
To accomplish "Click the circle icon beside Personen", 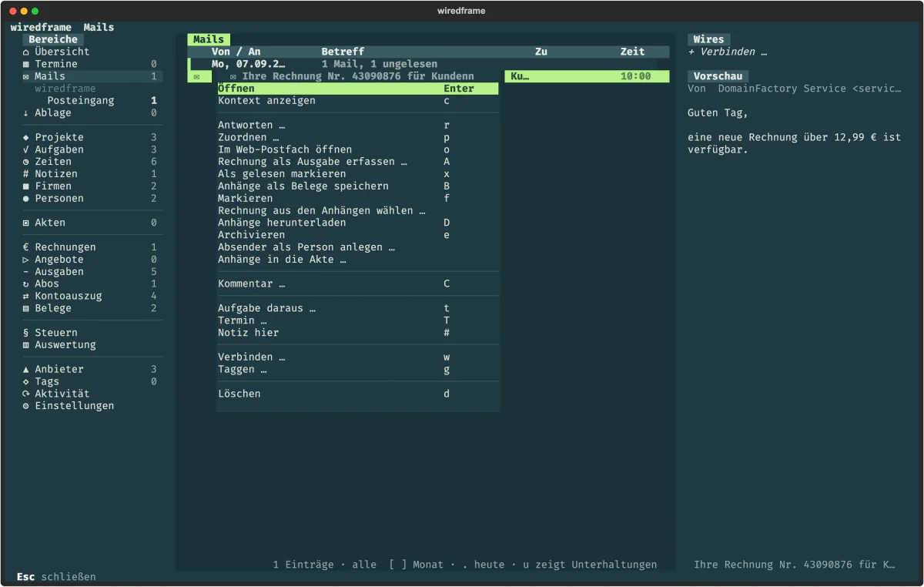I will click(x=26, y=198).
